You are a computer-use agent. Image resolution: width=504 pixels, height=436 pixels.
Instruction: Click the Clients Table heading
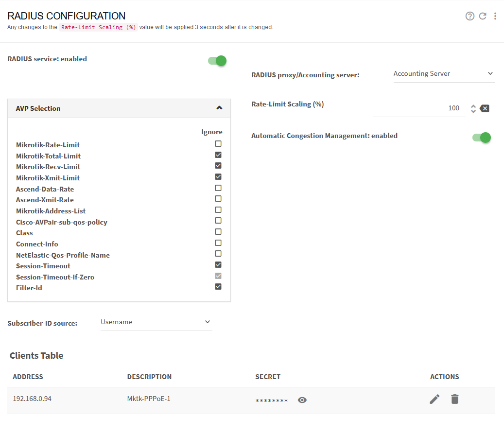coord(36,355)
